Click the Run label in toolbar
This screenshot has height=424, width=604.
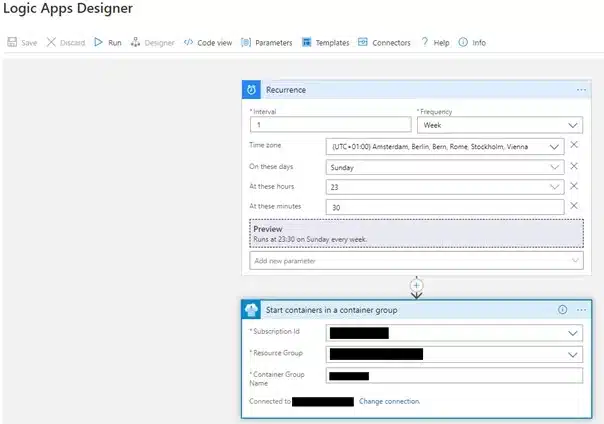coord(115,43)
